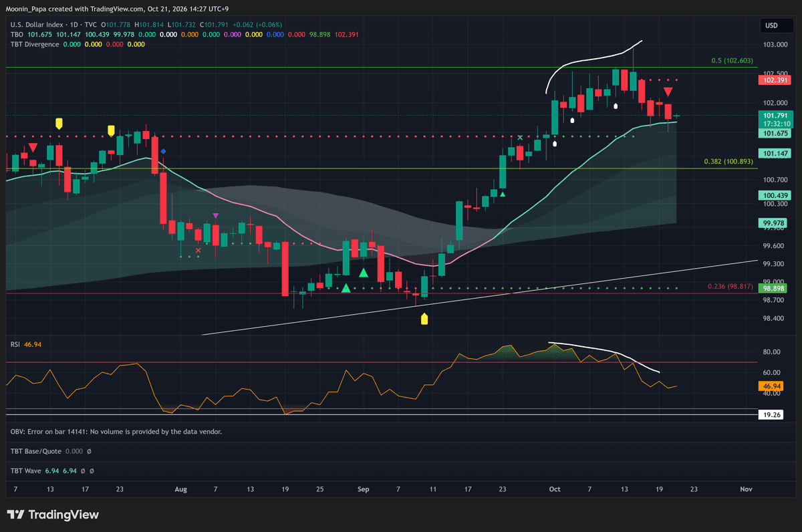Select the Sep label on the time axis
The height and width of the screenshot is (532, 802).
coord(363,489)
